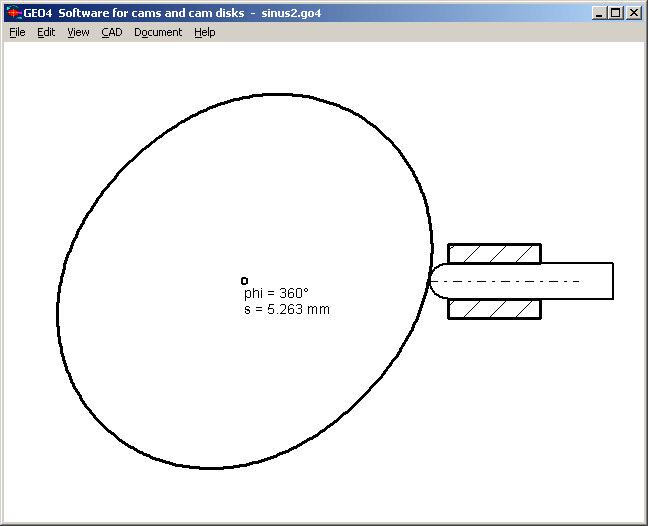Close the GEO4 window
The image size is (648, 526).
(x=634, y=13)
